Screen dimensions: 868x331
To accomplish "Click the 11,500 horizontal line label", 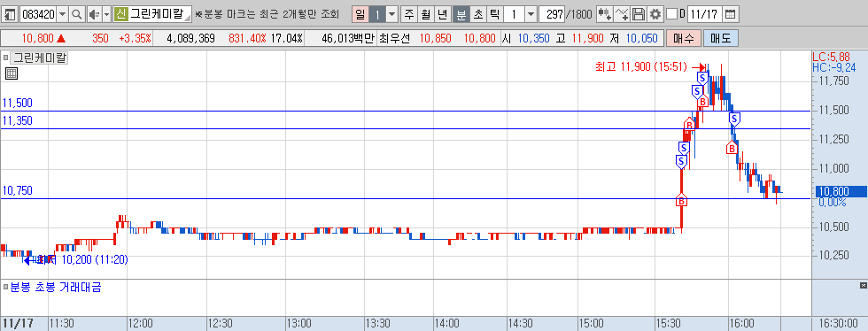I will point(18,103).
